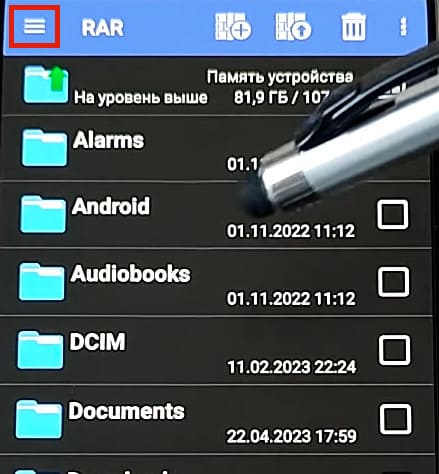Open the hamburger navigation menu
The width and height of the screenshot is (439, 474).
(x=34, y=26)
